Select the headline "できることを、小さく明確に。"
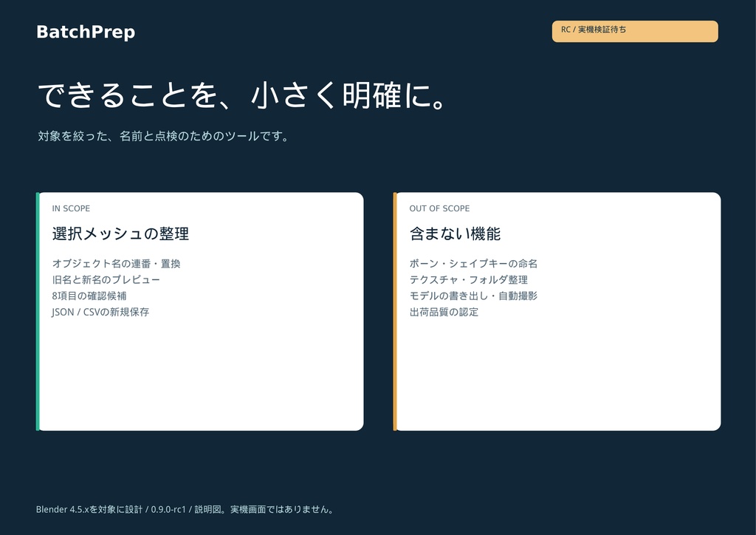 click(243, 95)
